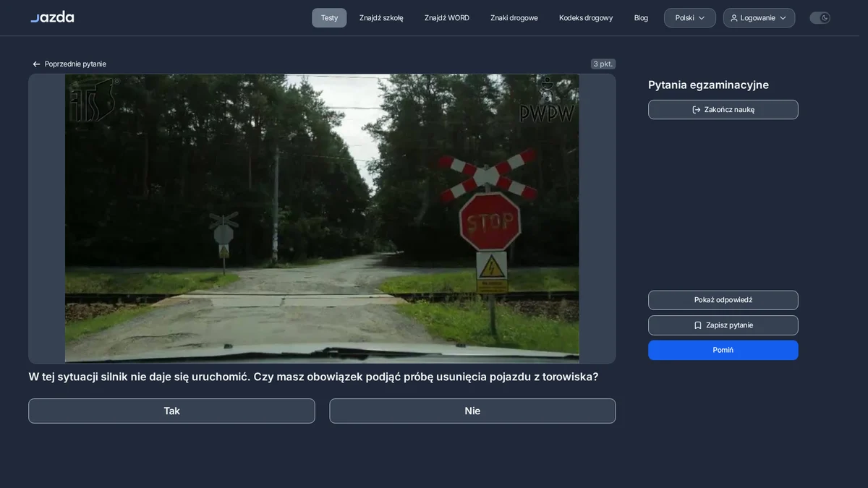The width and height of the screenshot is (868, 488).
Task: Click the 3 pkt. points badge
Action: pos(603,64)
